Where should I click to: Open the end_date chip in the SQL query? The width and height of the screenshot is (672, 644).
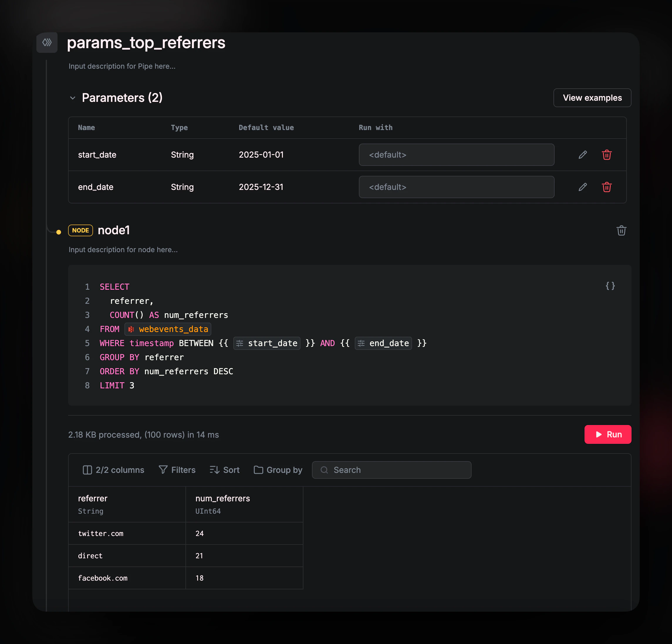point(383,343)
